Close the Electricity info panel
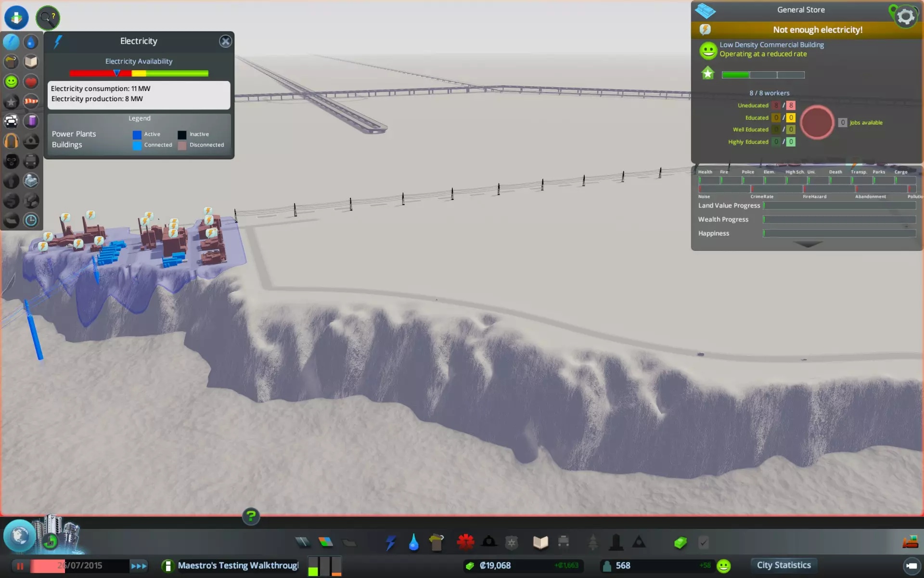Viewport: 924px width, 578px height. tap(225, 41)
